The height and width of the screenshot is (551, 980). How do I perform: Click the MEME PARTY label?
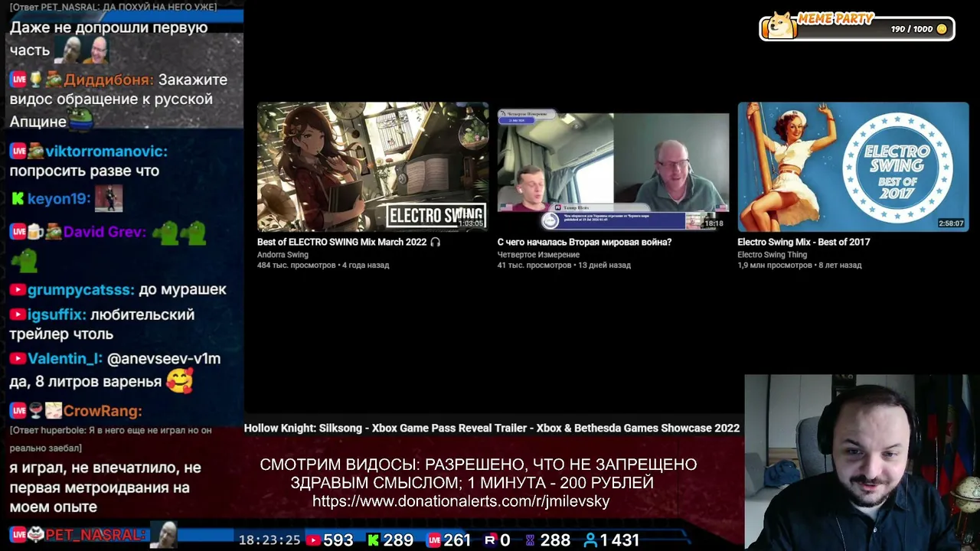click(835, 18)
